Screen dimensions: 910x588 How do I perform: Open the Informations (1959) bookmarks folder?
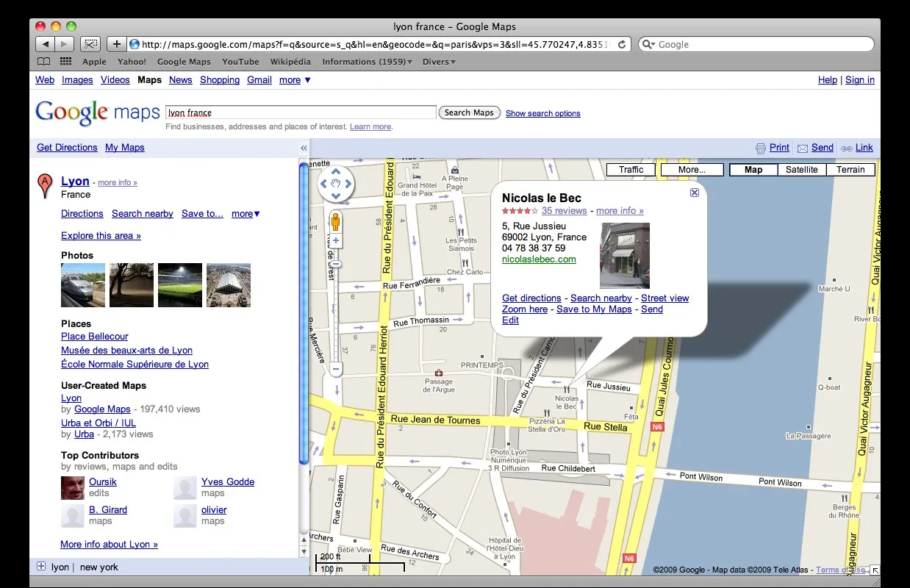367,62
